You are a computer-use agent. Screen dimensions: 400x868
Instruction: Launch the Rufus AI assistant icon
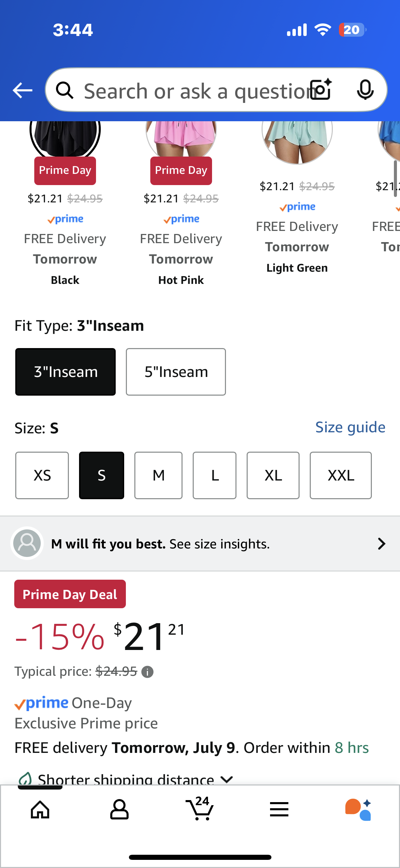(x=359, y=810)
